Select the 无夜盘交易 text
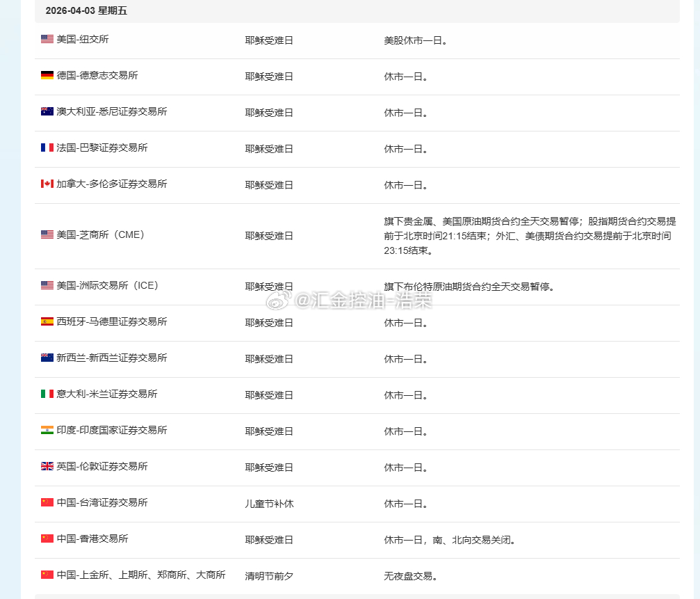 pyautogui.click(x=407, y=575)
